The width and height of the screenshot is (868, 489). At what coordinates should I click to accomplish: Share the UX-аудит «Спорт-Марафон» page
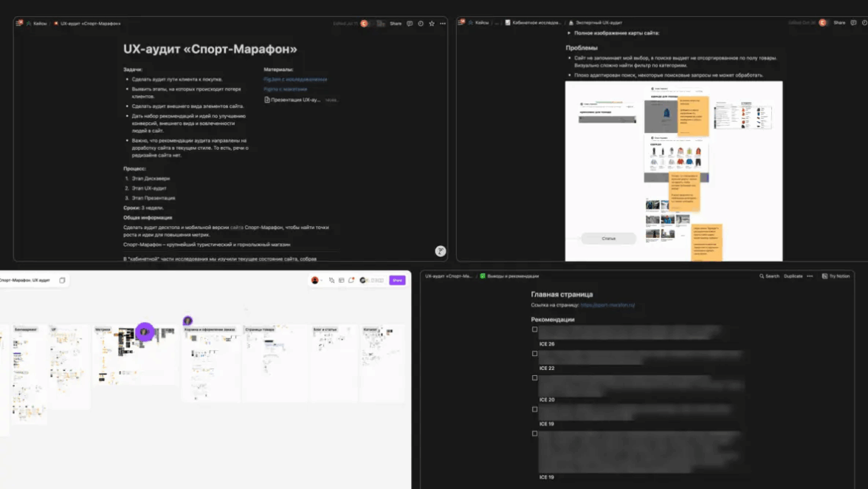tap(396, 24)
